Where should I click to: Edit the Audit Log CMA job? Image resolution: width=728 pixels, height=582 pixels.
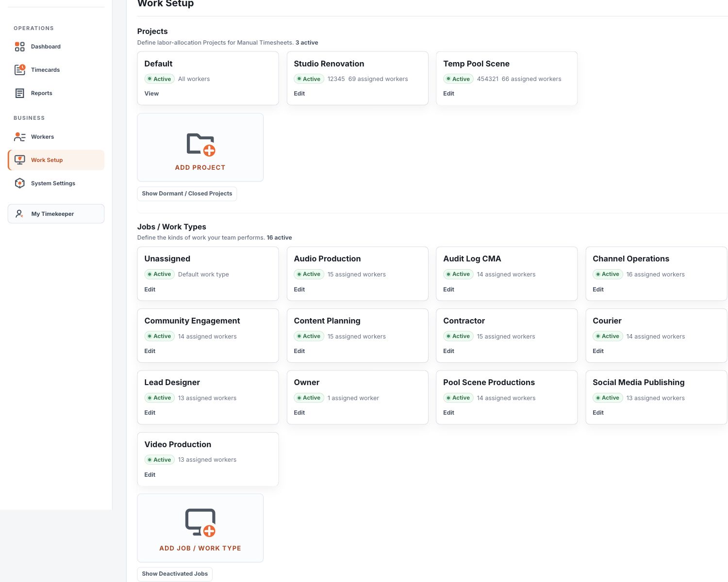[x=449, y=290]
